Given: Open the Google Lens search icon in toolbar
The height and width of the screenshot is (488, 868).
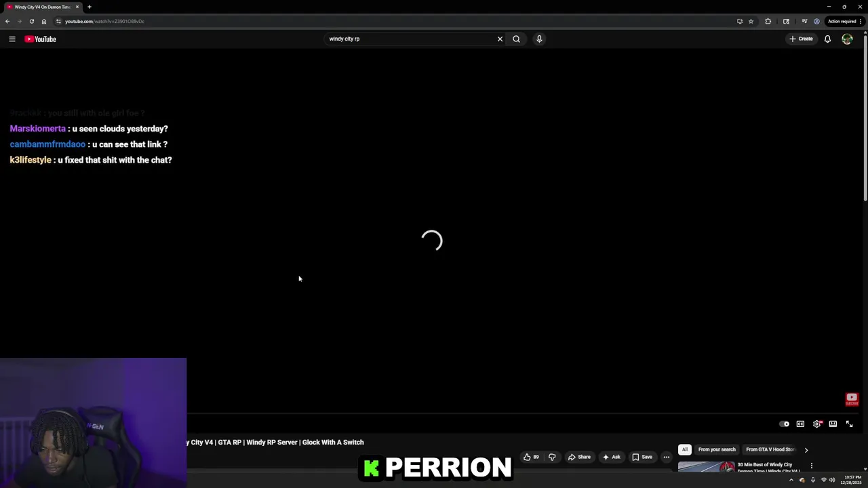Looking at the screenshot, I should (x=786, y=21).
